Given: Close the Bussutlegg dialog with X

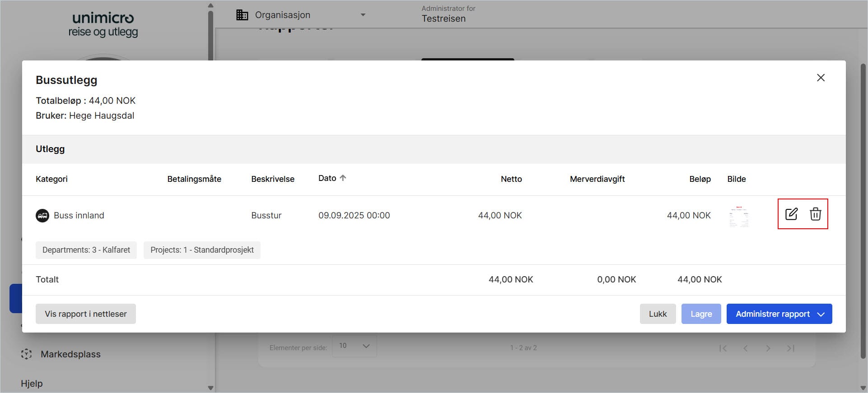Looking at the screenshot, I should [x=821, y=78].
